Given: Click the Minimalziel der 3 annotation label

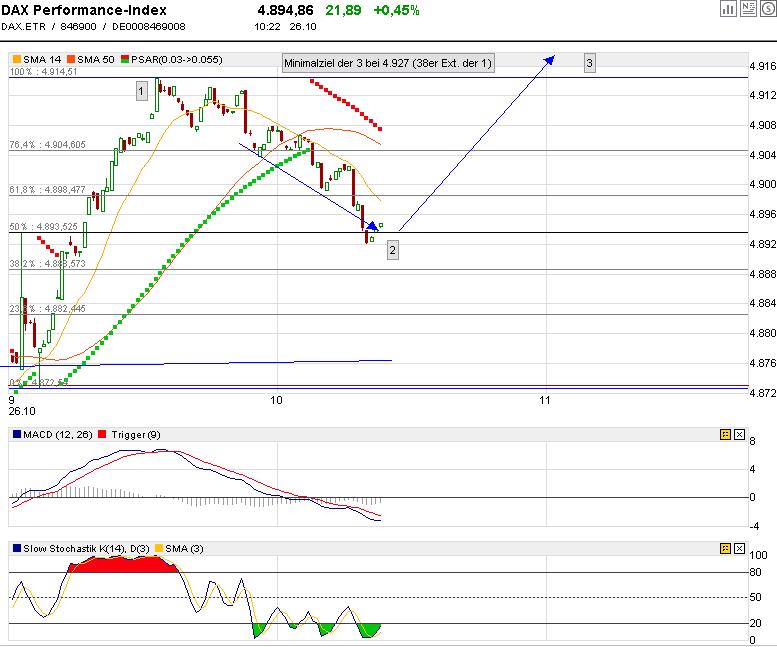Looking at the screenshot, I should [388, 63].
